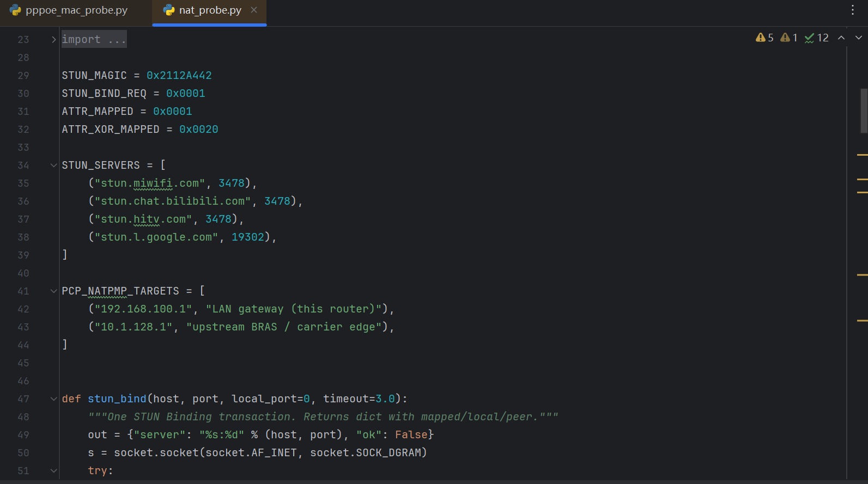
Task: Collapse the stun_bind function at line 47
Action: point(53,399)
